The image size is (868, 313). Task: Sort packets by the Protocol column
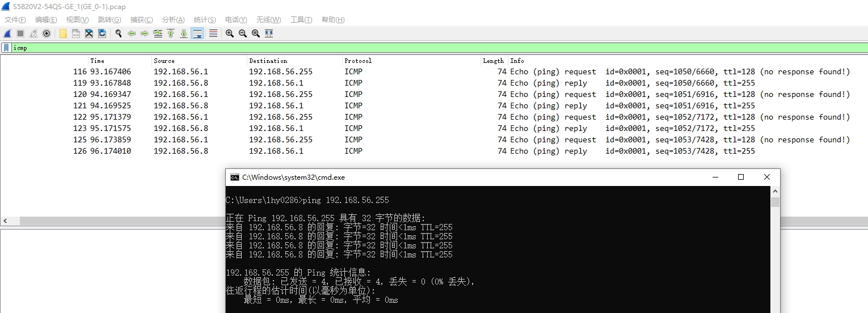tap(411, 61)
